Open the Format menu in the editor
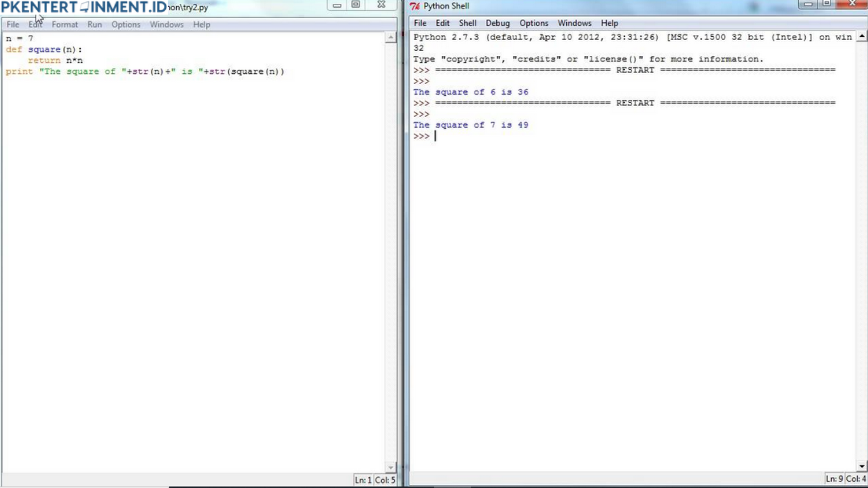 click(65, 24)
